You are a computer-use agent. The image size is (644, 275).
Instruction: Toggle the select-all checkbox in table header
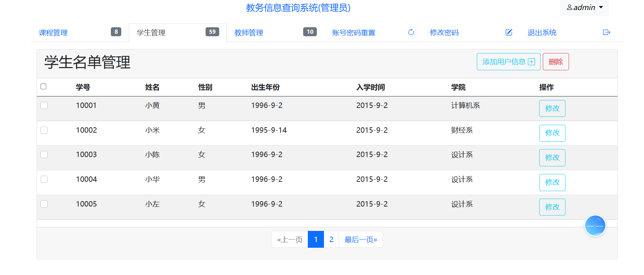[44, 86]
